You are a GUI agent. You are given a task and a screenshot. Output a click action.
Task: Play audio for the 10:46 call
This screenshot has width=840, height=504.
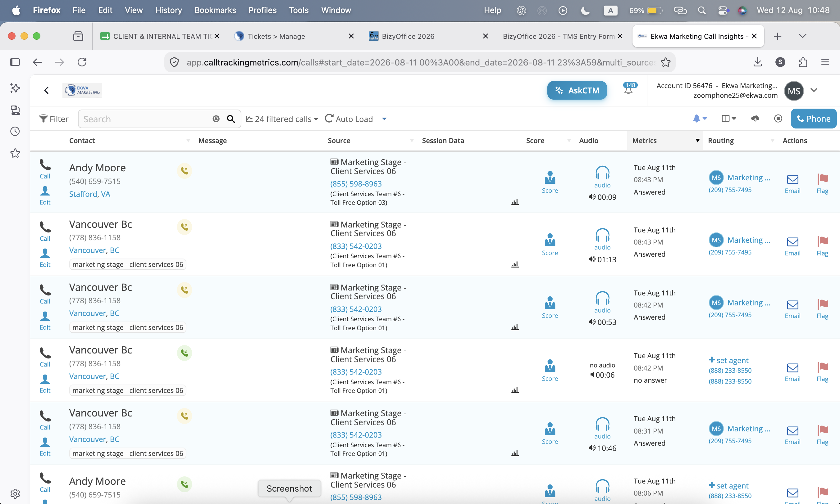tap(602, 428)
